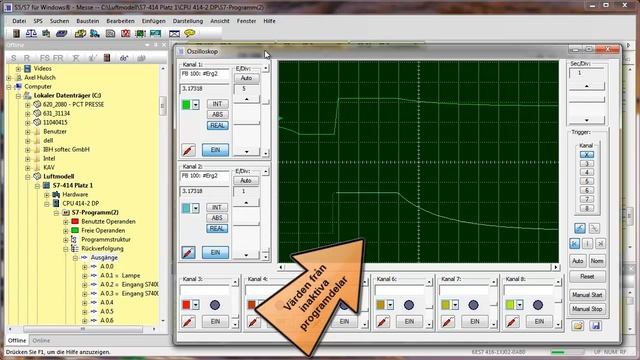Select REAL format for Kanal 1

[217, 126]
